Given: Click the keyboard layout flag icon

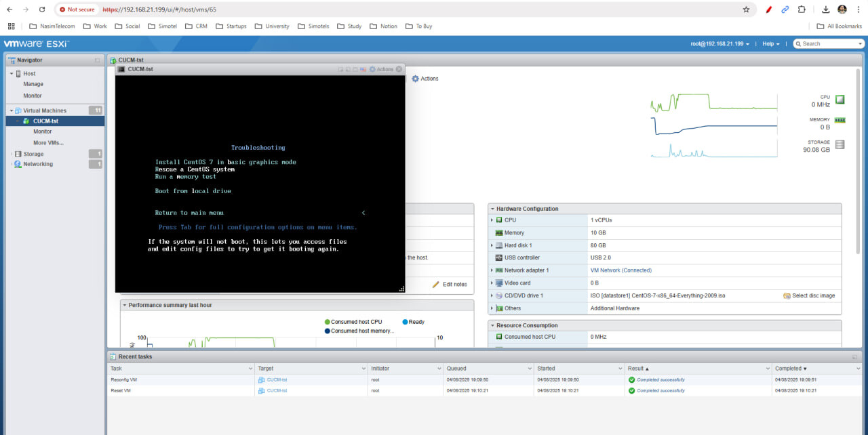Looking at the screenshot, I should [x=363, y=69].
